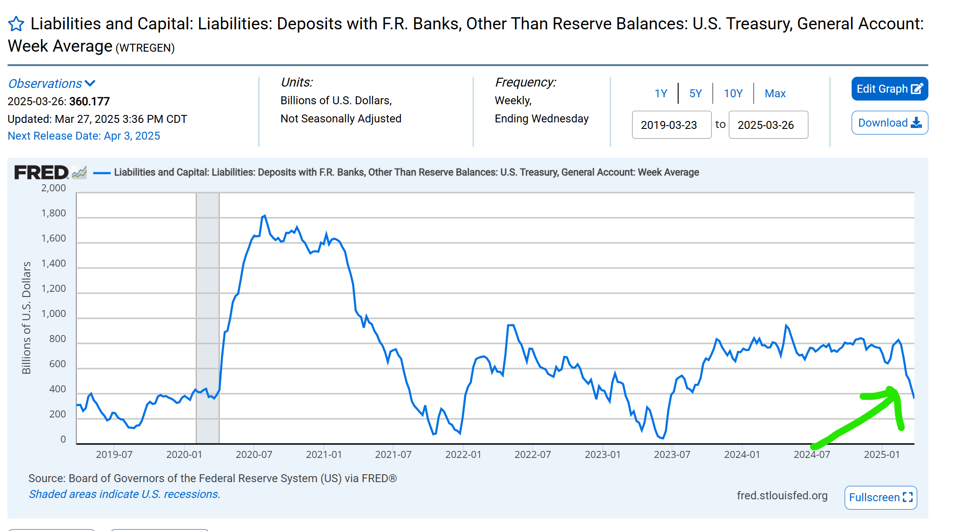Viewport: 980px width, 531px height.
Task: Click the small chart icon next to FRED logo
Action: click(x=80, y=173)
